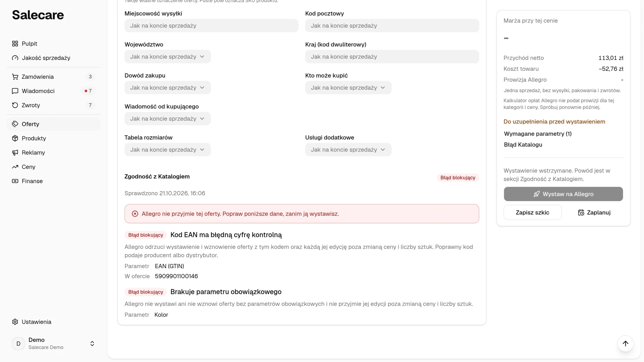Open Pulpit dashboard icon
This screenshot has height=362, width=644.
tap(15, 44)
